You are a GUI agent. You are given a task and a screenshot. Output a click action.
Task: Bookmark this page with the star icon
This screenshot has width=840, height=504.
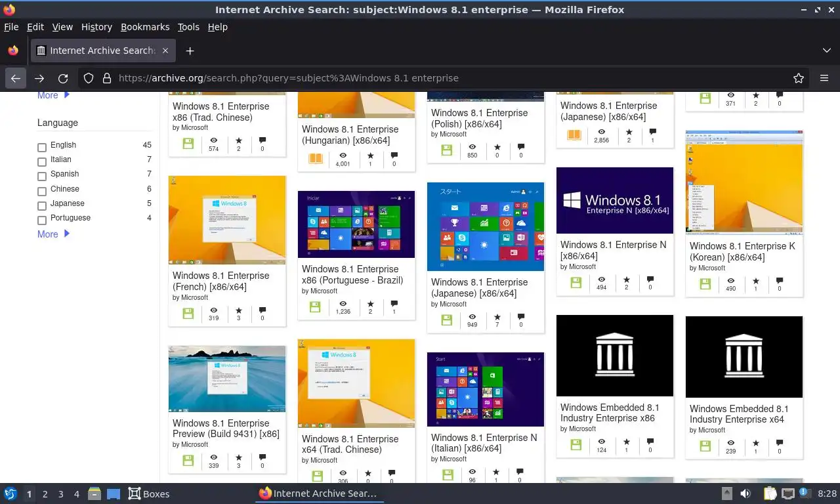coord(799,78)
